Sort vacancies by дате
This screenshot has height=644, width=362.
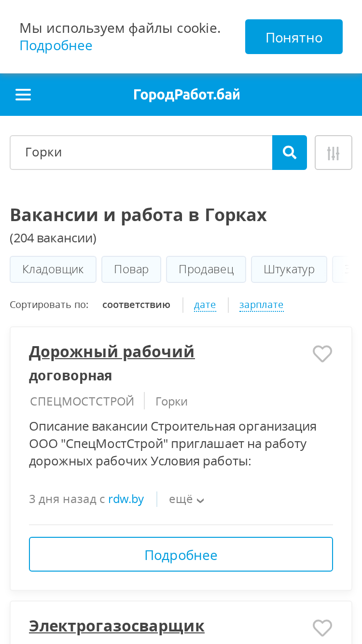(x=205, y=305)
